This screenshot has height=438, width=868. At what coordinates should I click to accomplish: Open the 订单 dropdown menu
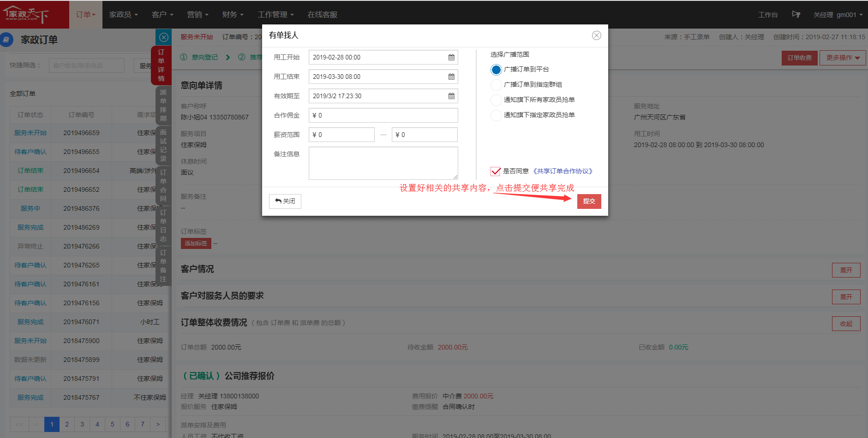pos(85,15)
